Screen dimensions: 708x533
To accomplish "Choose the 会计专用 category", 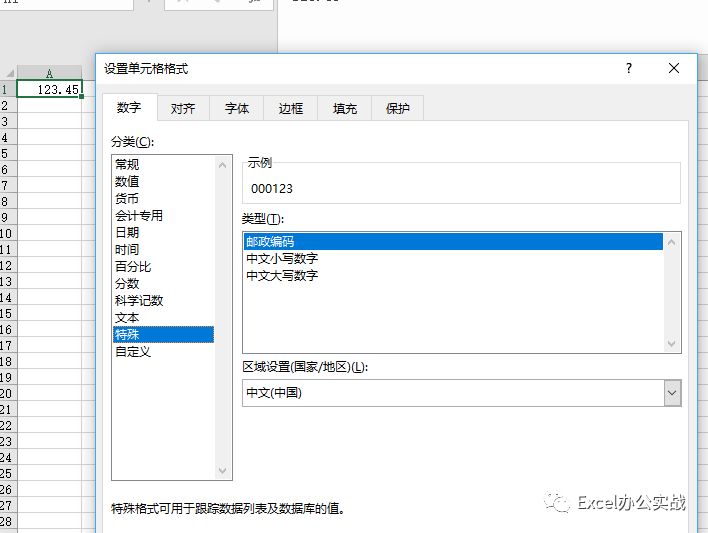I will coord(163,215).
